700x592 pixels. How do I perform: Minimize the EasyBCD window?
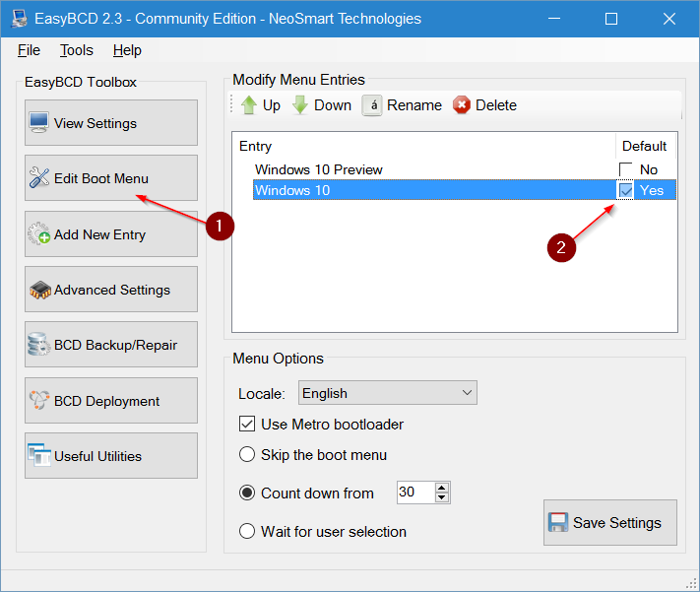coord(554,19)
